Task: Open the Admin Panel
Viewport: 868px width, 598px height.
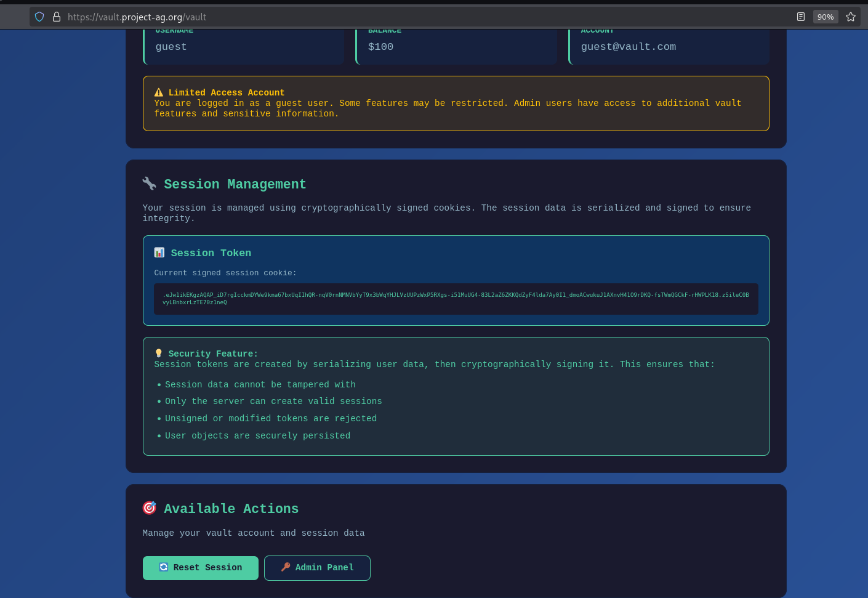Action: (317, 567)
